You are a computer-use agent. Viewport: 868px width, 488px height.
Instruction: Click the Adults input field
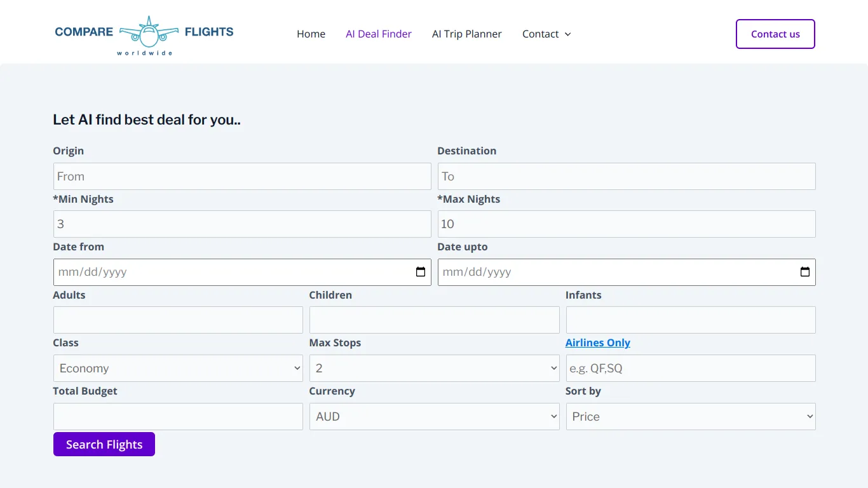point(177,320)
